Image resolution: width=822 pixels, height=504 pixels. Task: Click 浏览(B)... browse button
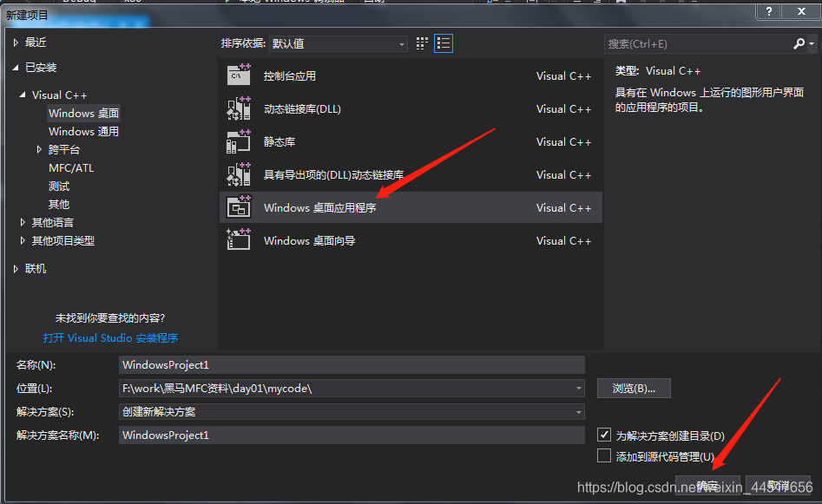(x=634, y=389)
